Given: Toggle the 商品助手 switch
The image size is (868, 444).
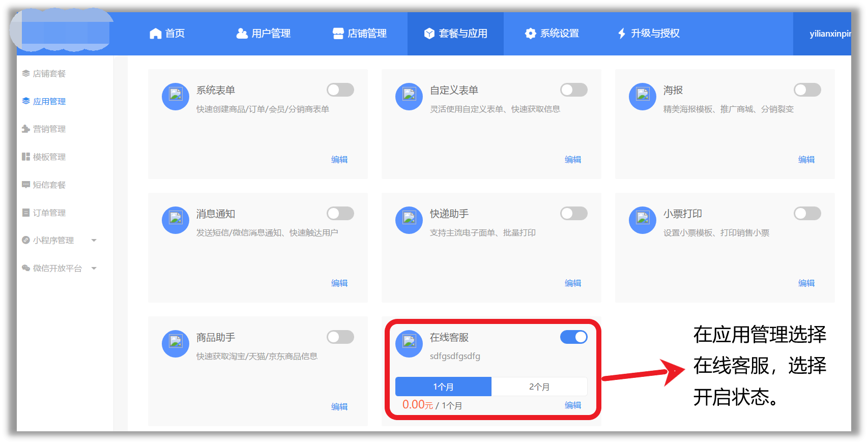Looking at the screenshot, I should [340, 337].
